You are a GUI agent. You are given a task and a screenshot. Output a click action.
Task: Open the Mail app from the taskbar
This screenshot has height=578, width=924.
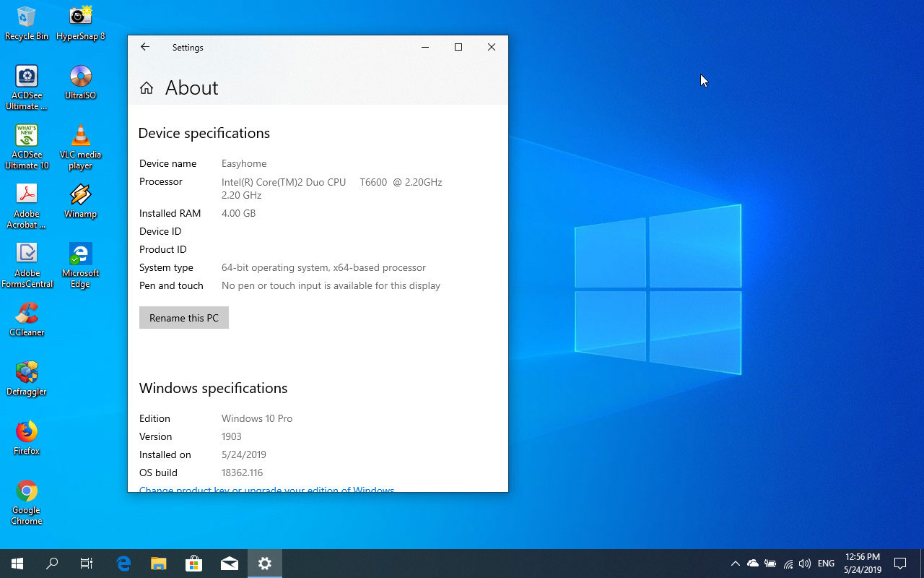click(x=230, y=563)
